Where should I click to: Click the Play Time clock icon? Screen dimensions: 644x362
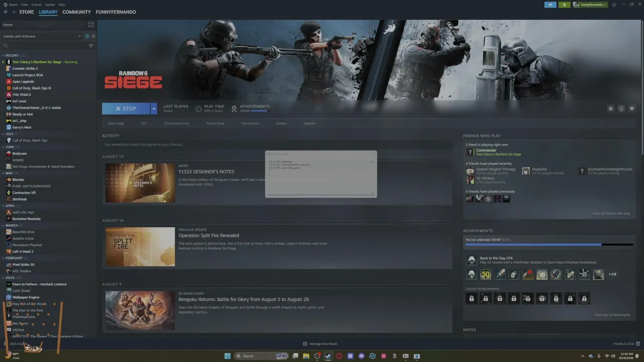click(x=198, y=109)
